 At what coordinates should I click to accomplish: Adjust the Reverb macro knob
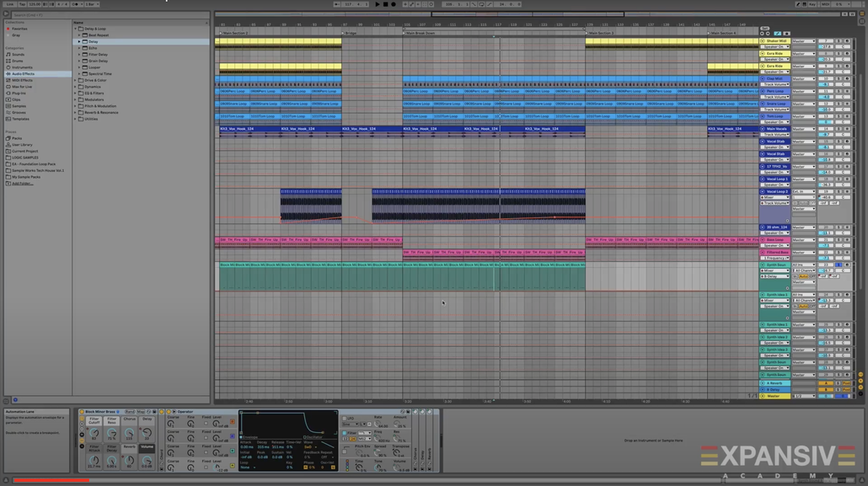point(129,461)
